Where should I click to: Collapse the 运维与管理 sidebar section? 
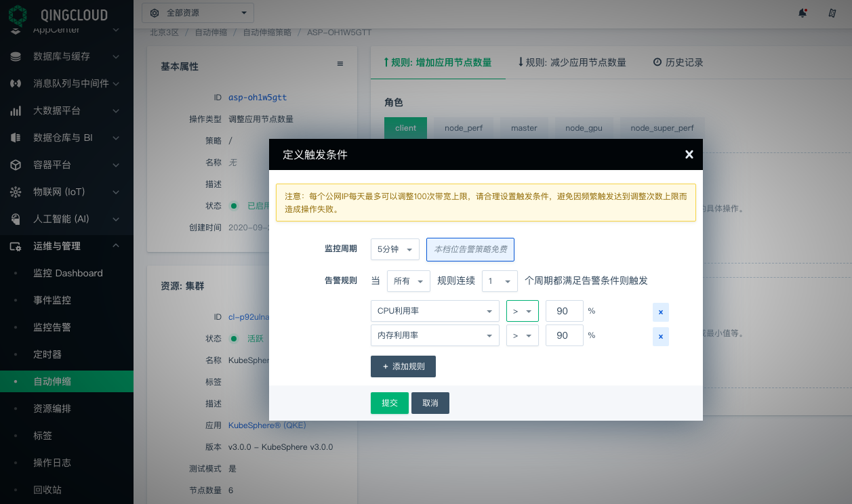tap(116, 246)
